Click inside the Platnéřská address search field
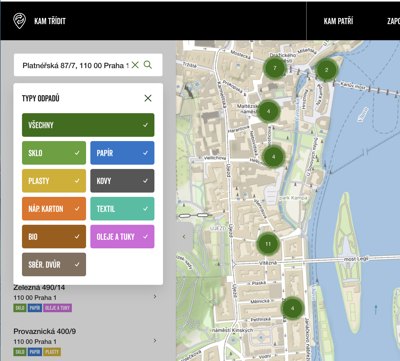The height and width of the screenshot is (361, 400). coord(75,65)
